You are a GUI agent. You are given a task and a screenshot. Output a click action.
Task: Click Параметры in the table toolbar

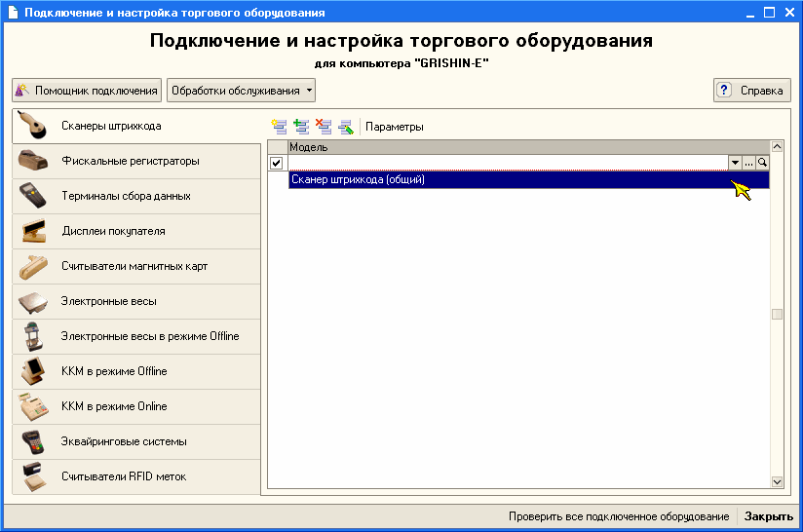[x=395, y=127]
